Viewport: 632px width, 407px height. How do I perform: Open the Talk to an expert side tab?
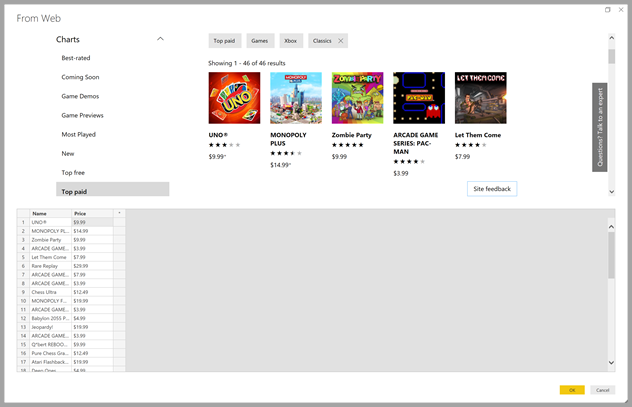pos(600,127)
